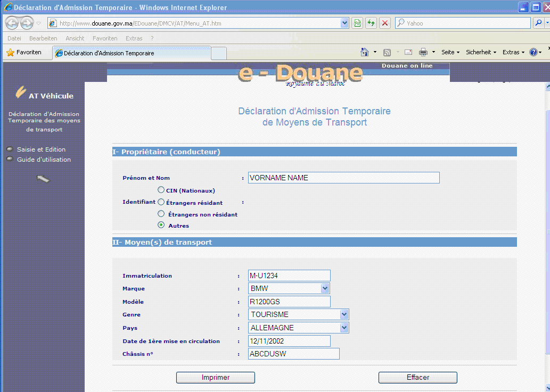Image resolution: width=550 pixels, height=392 pixels.
Task: Click the Effacer button
Action: tap(418, 378)
